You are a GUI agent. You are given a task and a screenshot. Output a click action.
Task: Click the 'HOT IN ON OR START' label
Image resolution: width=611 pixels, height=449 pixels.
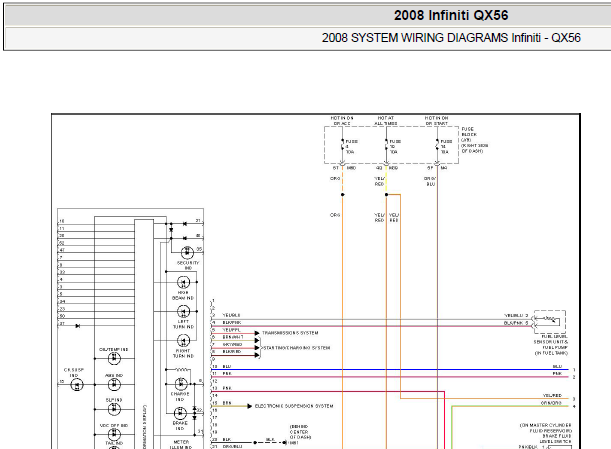coord(436,120)
